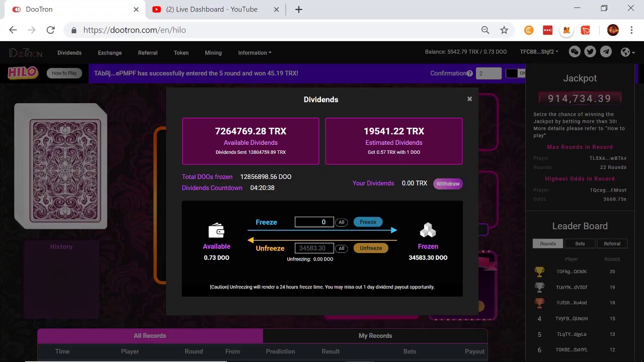Go back in browser history
This screenshot has height=362, width=644.
click(x=13, y=30)
